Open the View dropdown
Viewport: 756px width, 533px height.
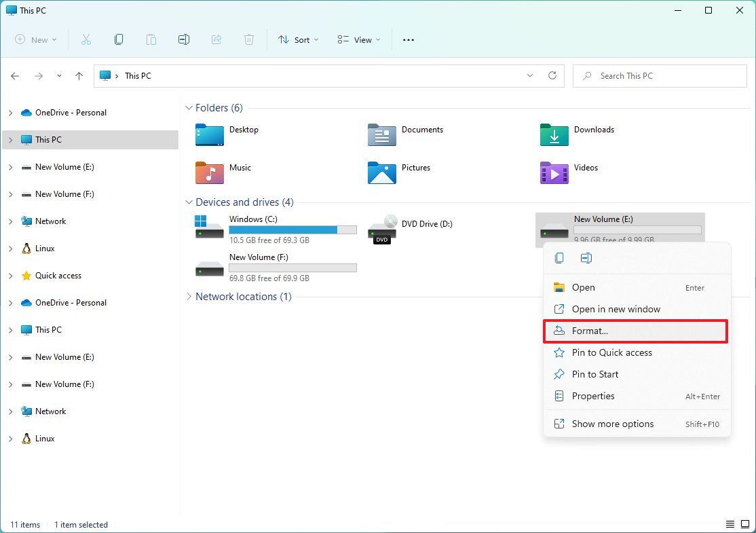coord(358,39)
